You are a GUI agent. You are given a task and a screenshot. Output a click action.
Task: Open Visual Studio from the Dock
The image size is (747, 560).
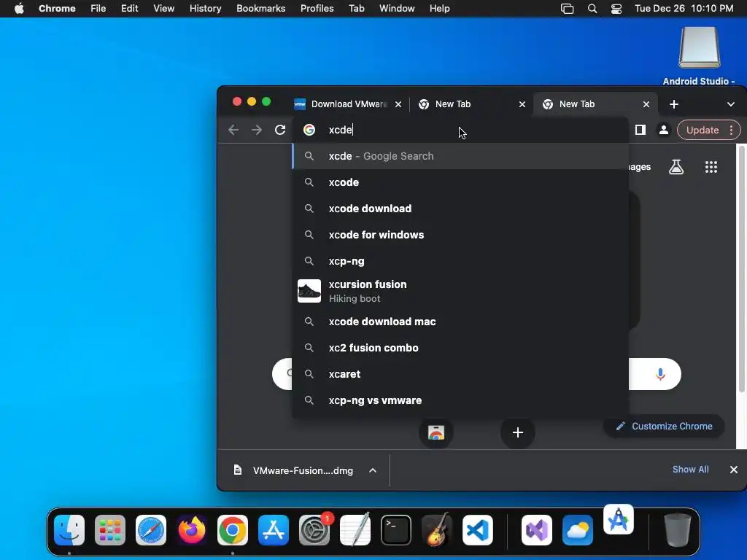[x=536, y=530]
